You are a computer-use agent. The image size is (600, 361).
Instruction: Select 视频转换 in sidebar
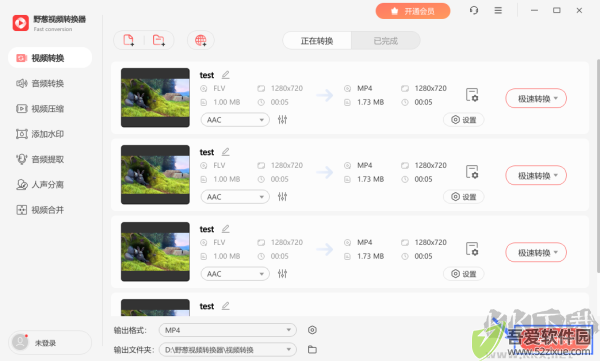pos(50,58)
